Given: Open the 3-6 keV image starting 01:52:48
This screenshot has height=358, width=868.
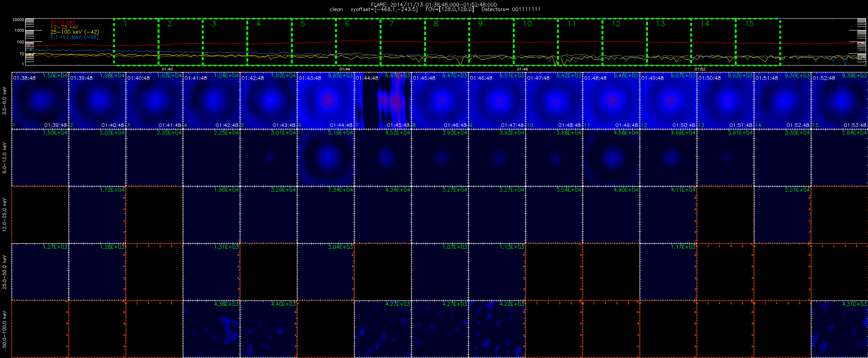Looking at the screenshot, I should [839, 101].
